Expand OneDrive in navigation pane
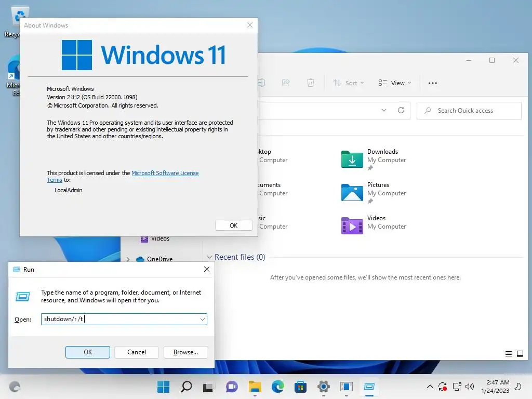 point(128,259)
